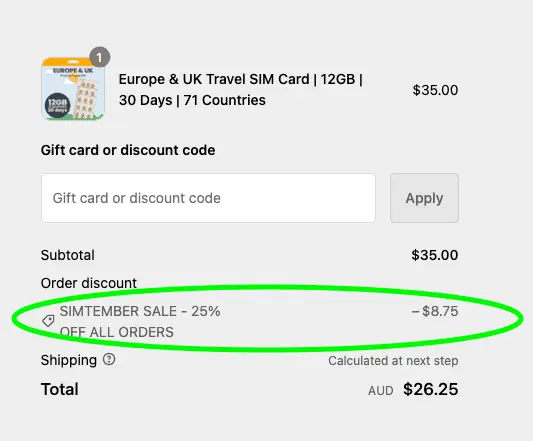The height and width of the screenshot is (441, 533).
Task: Click the Total label
Action: click(x=59, y=389)
